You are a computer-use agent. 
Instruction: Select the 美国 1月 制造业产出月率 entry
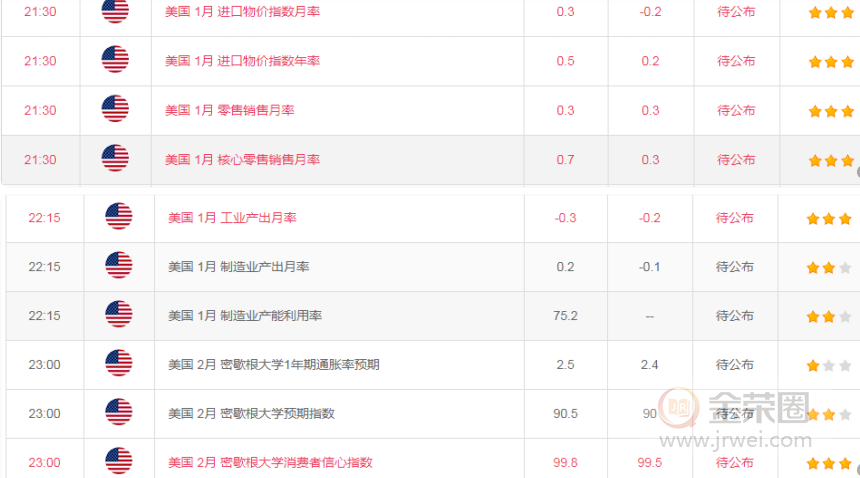pyautogui.click(x=238, y=267)
